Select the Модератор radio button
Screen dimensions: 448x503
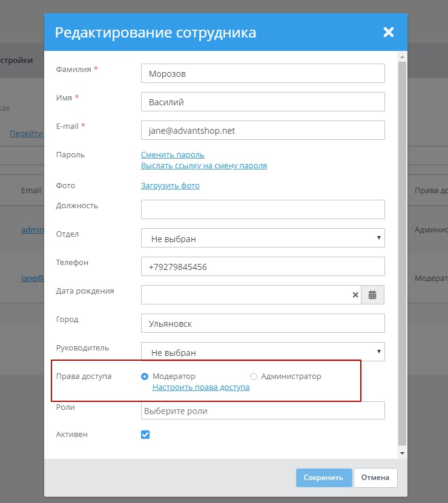145,376
